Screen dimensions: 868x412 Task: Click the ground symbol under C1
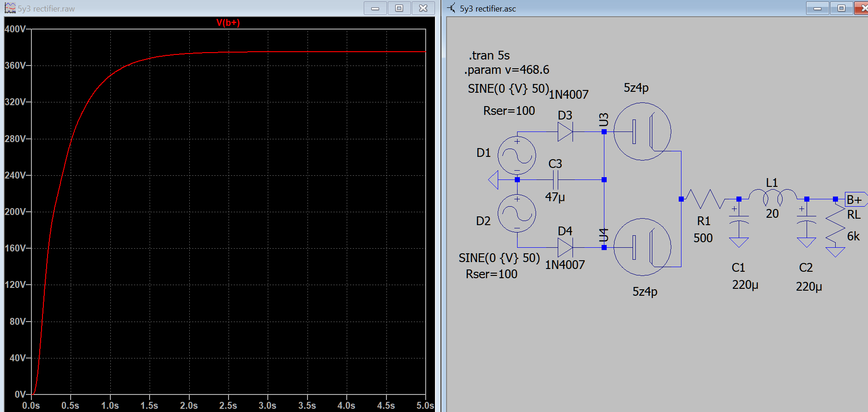point(739,243)
